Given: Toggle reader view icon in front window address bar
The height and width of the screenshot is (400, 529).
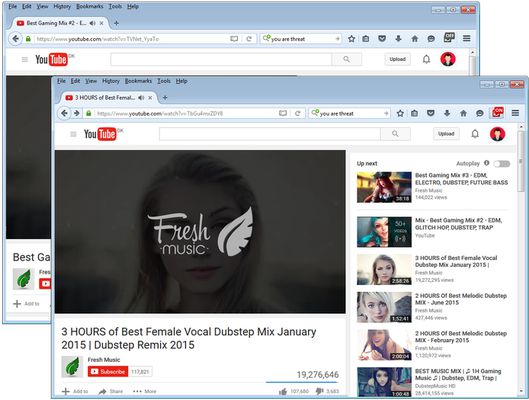Looking at the screenshot, I should (x=283, y=113).
